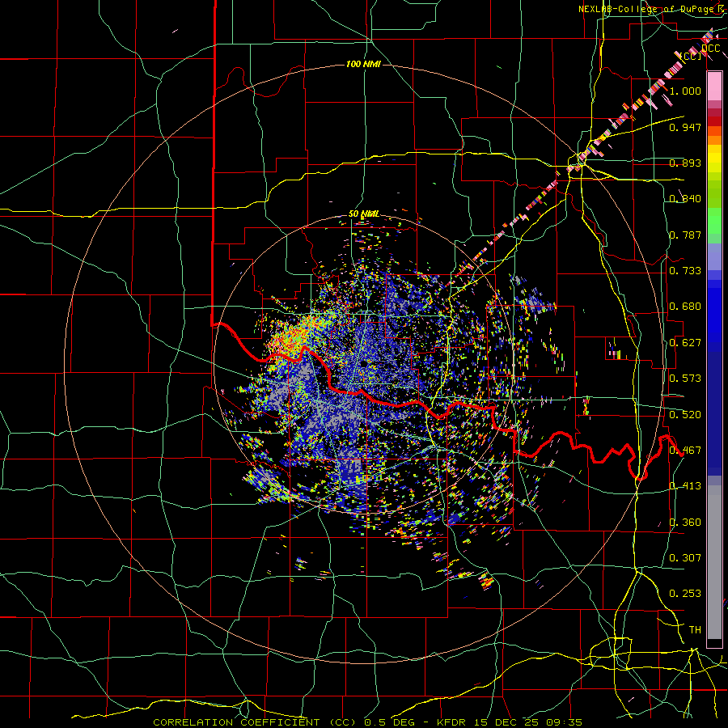Viewport: 728px width, 728px height.
Task: Click the 50 NMI range ring label
Action: [363, 214]
